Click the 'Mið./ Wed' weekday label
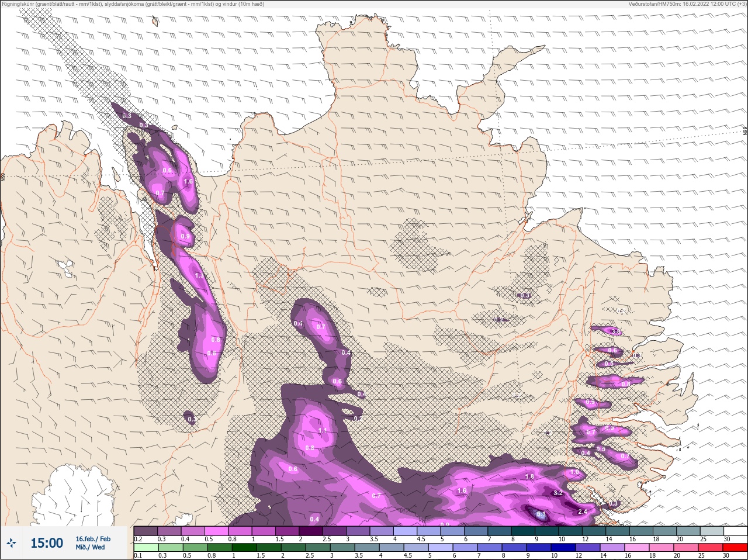This screenshot has width=748, height=560. [x=91, y=547]
